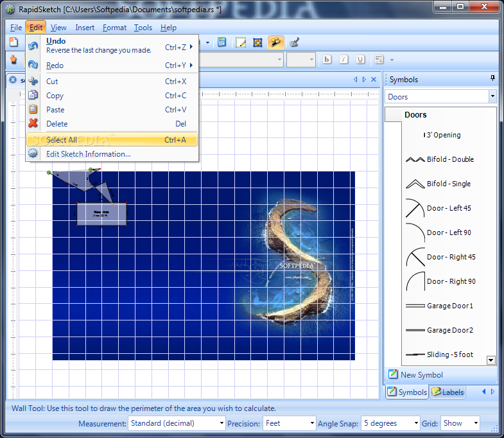The width and height of the screenshot is (504, 438).
Task: Click the brush and cup toolbar icon
Action: tap(294, 42)
